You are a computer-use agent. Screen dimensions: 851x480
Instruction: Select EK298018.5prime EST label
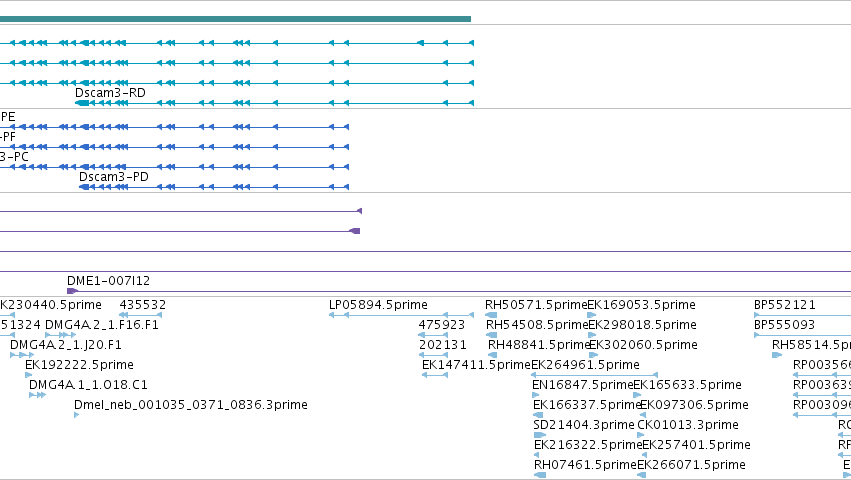tap(643, 325)
